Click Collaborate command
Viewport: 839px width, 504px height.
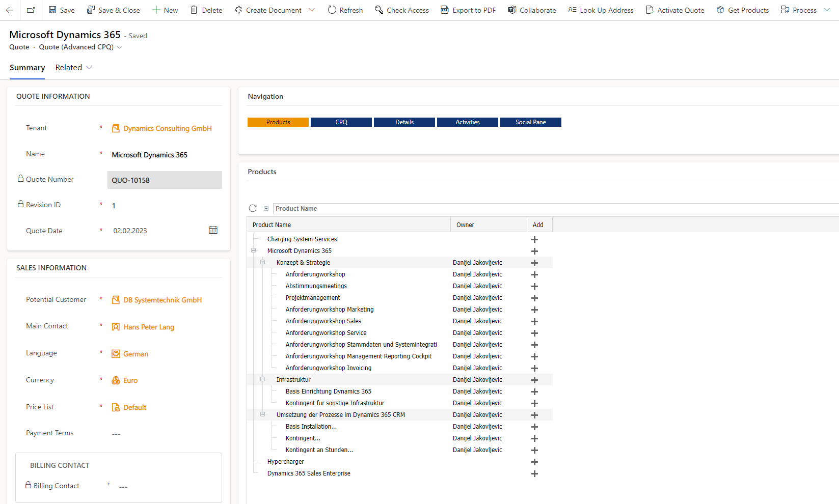pos(532,10)
